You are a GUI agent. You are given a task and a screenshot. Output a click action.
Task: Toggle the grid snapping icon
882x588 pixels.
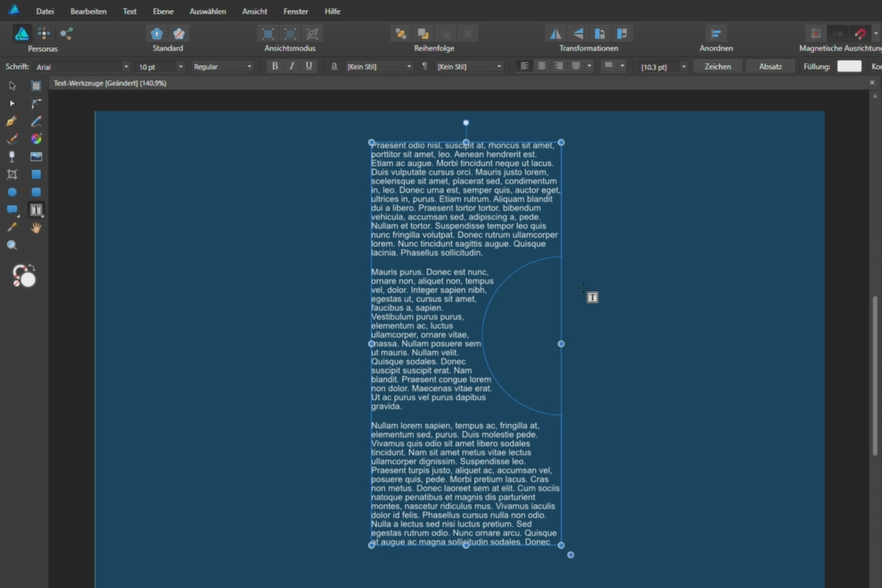pos(815,34)
